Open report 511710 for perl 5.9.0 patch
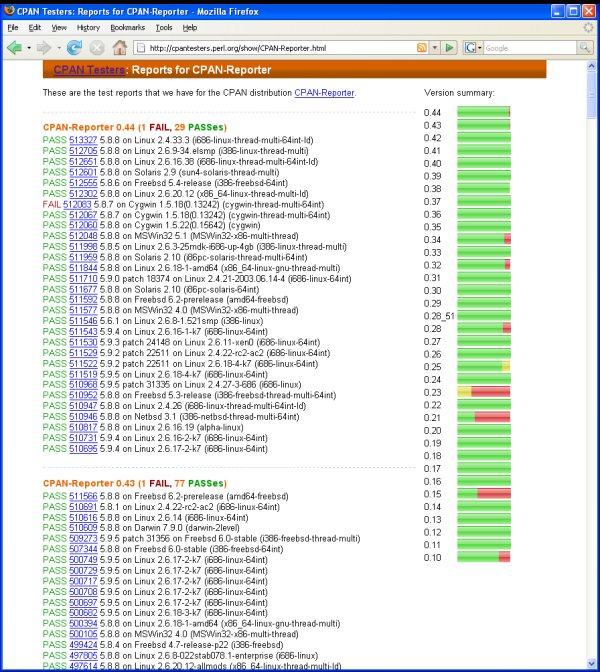 tap(83, 279)
